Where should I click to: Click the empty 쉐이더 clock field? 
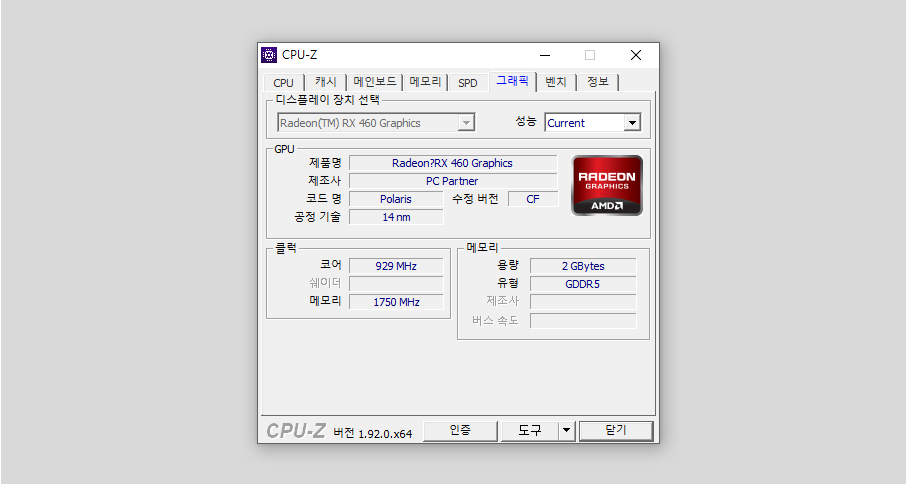[396, 284]
